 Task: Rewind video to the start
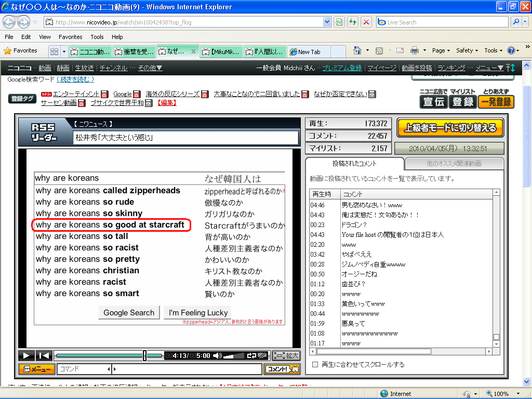coord(44,355)
